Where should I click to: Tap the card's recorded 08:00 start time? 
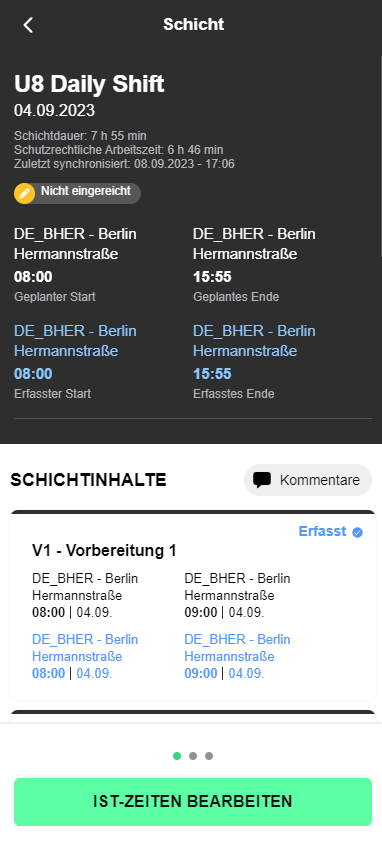[48, 674]
